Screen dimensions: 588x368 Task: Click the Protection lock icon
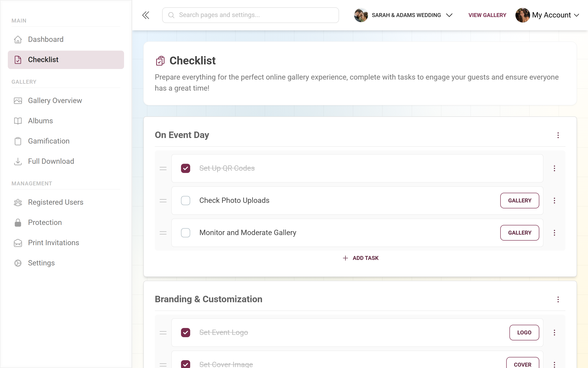click(18, 222)
